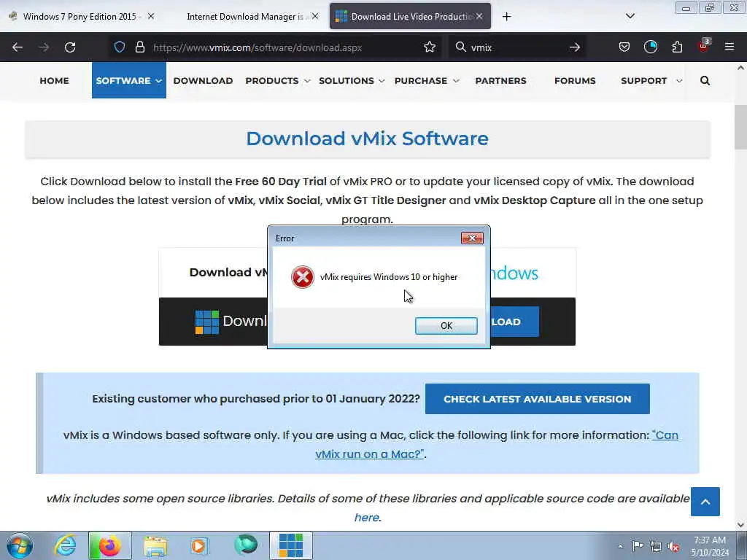
Task: Open Windows Explorer folder from the taskbar
Action: pos(155,546)
